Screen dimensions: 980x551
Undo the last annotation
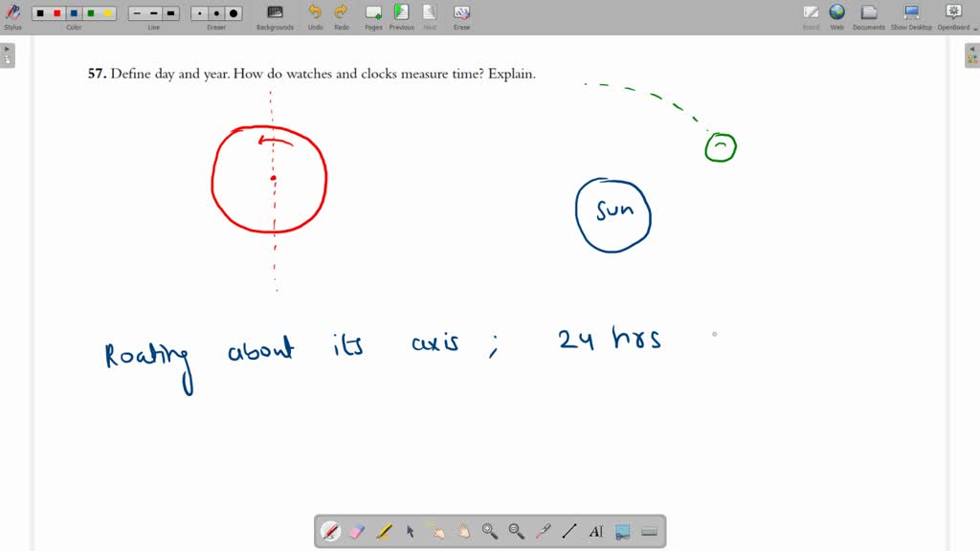tap(316, 15)
